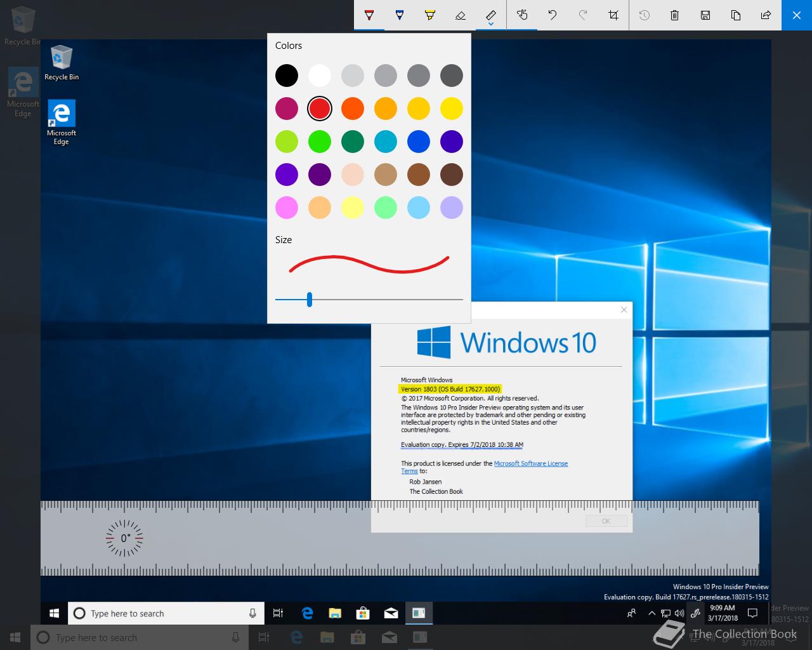Pick the dark plum purple swatch
This screenshot has width=812, height=650.
[320, 175]
